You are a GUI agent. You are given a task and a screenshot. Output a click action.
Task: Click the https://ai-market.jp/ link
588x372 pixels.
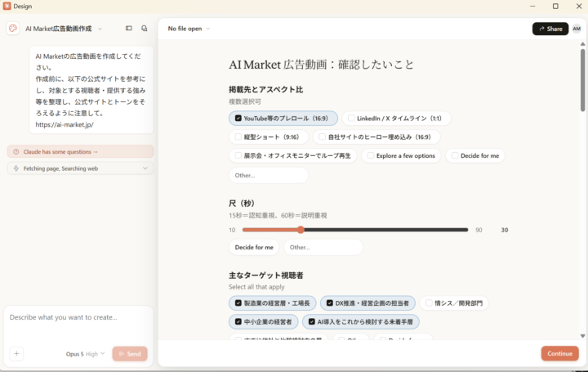click(x=65, y=124)
